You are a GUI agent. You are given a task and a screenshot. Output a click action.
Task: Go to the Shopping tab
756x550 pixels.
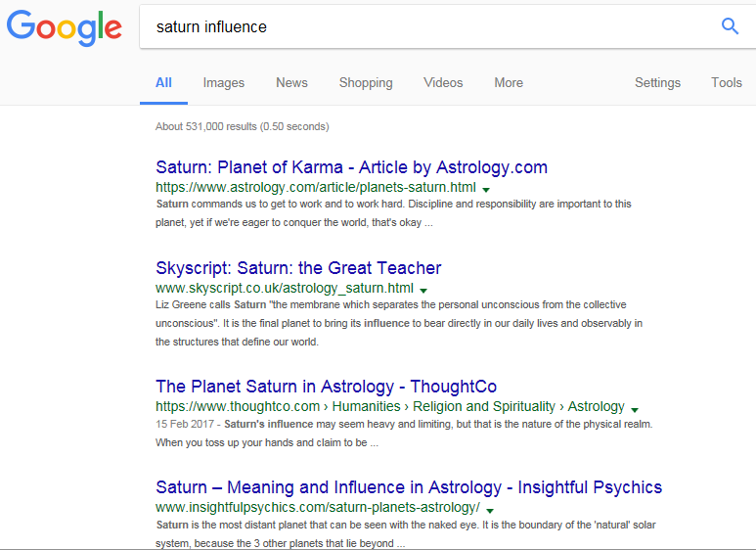tap(366, 83)
